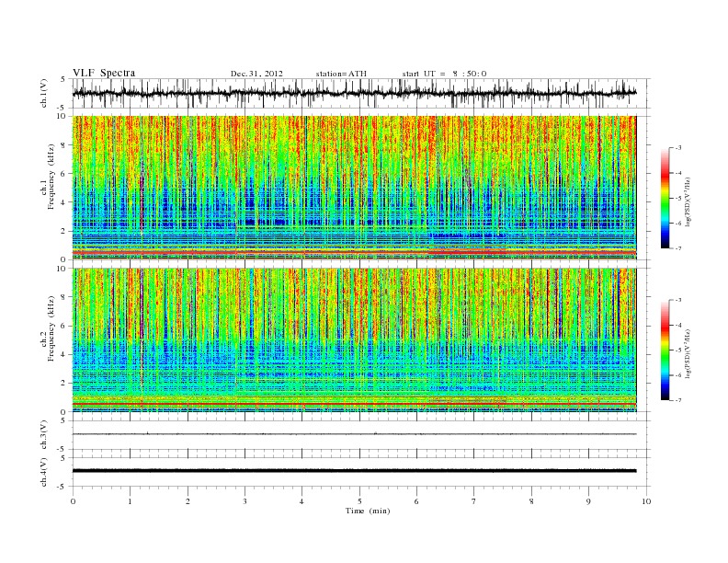
Task: Click the "1" tick on the time axis
Action: click(130, 501)
